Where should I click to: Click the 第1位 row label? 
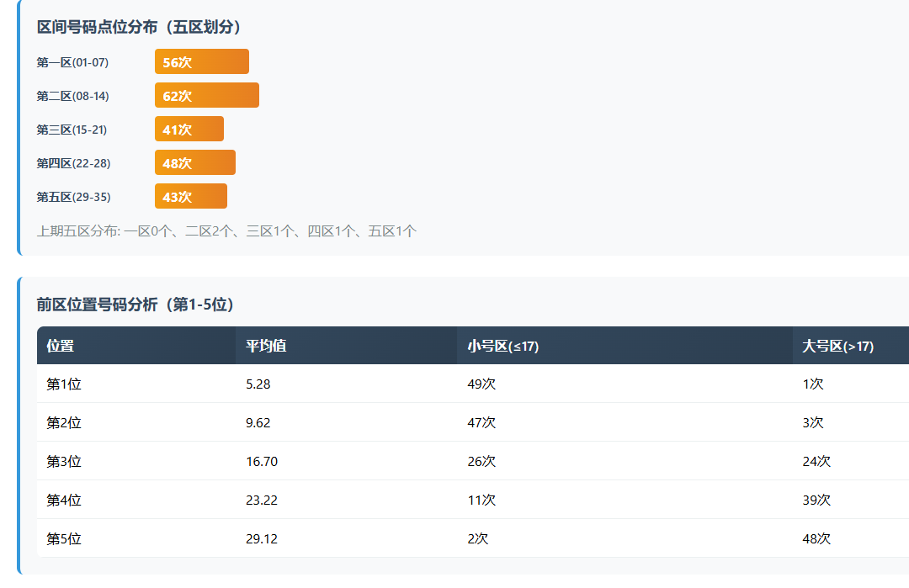pos(64,384)
